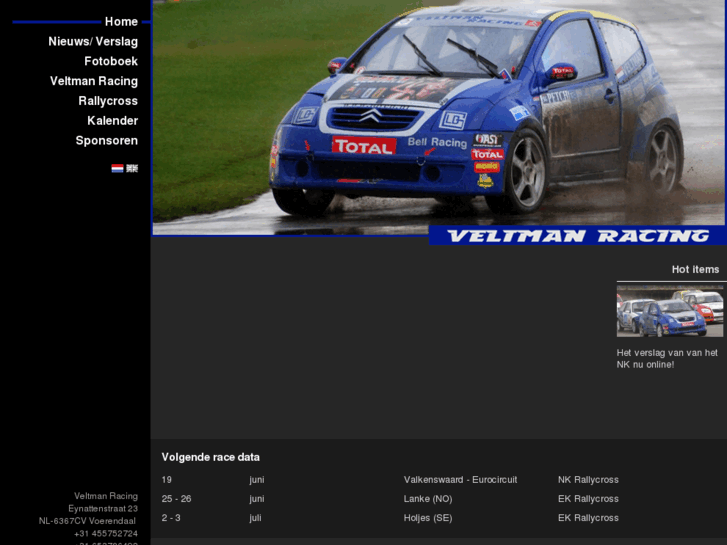Image resolution: width=727 pixels, height=545 pixels.
Task: Click phone number '+31 455752724'
Action: [106, 533]
